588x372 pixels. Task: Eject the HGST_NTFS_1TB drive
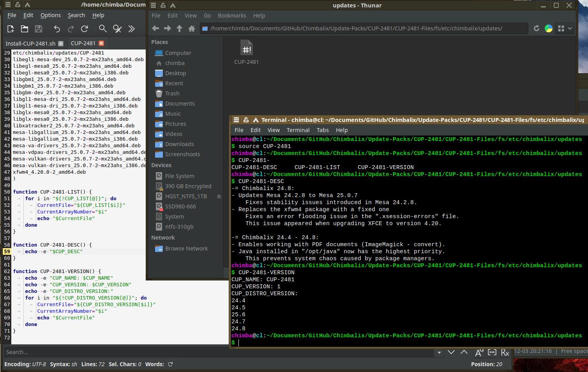(219, 197)
